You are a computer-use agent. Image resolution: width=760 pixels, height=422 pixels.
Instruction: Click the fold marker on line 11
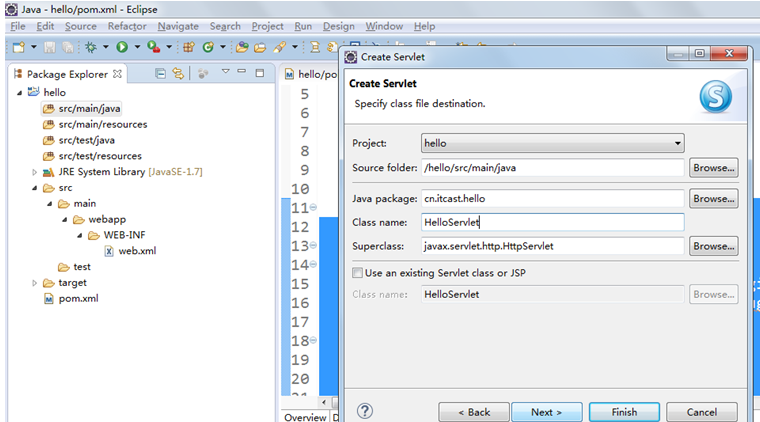pyautogui.click(x=313, y=207)
